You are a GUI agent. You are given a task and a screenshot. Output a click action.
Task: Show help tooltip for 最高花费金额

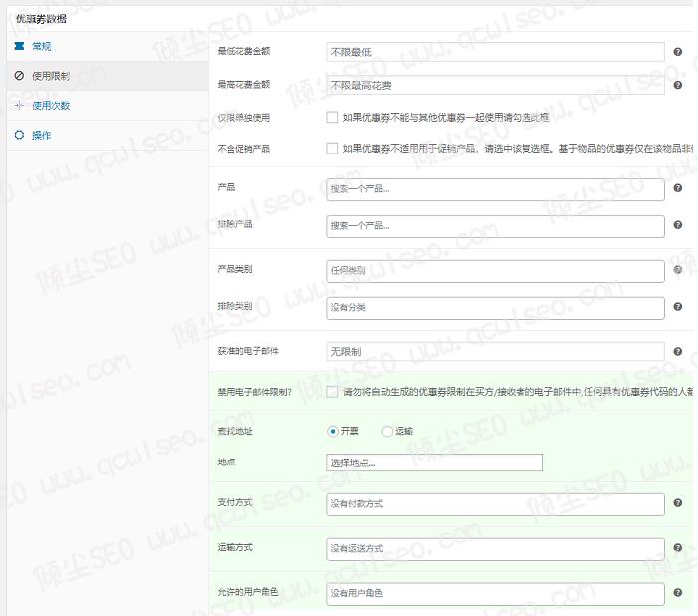coord(677,85)
